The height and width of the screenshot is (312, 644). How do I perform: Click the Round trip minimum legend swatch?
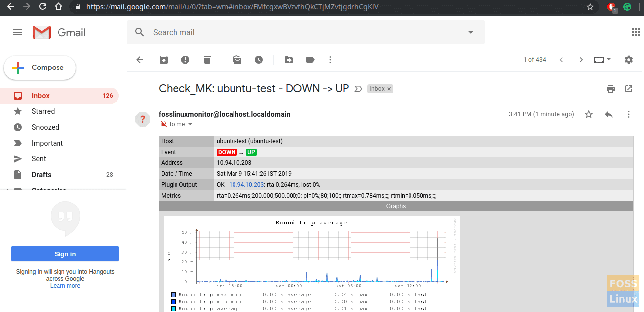coord(174,302)
